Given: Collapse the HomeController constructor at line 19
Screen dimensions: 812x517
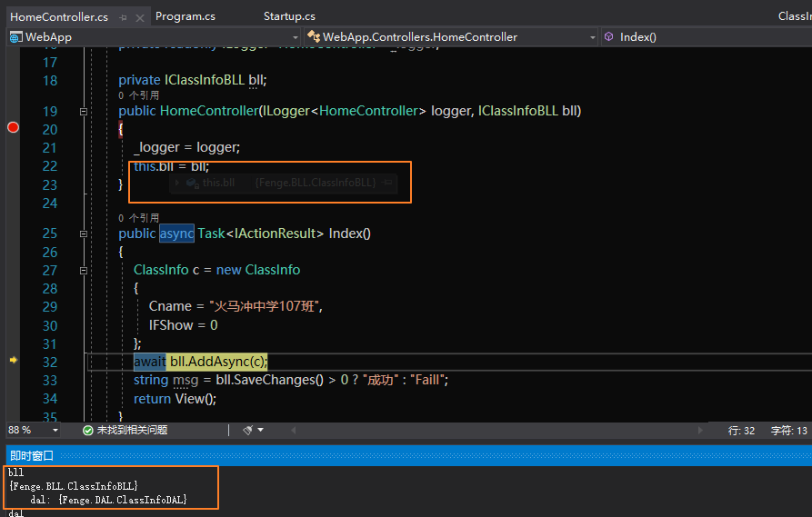Looking at the screenshot, I should [x=84, y=111].
